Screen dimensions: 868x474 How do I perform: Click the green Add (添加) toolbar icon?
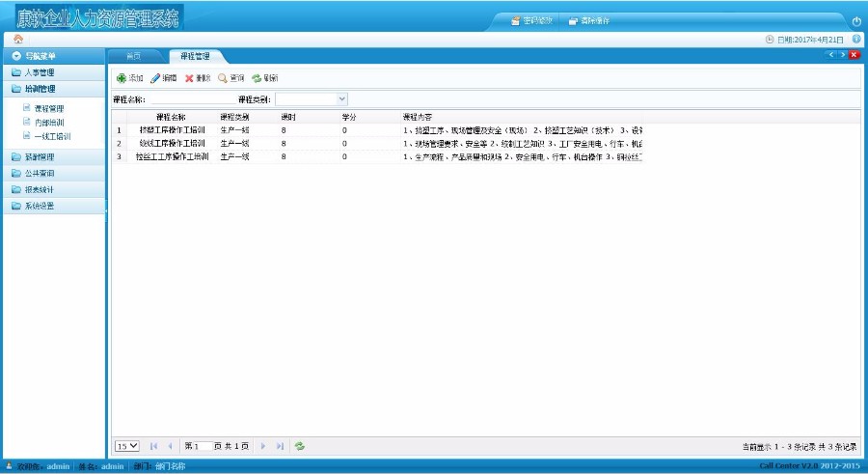point(122,78)
